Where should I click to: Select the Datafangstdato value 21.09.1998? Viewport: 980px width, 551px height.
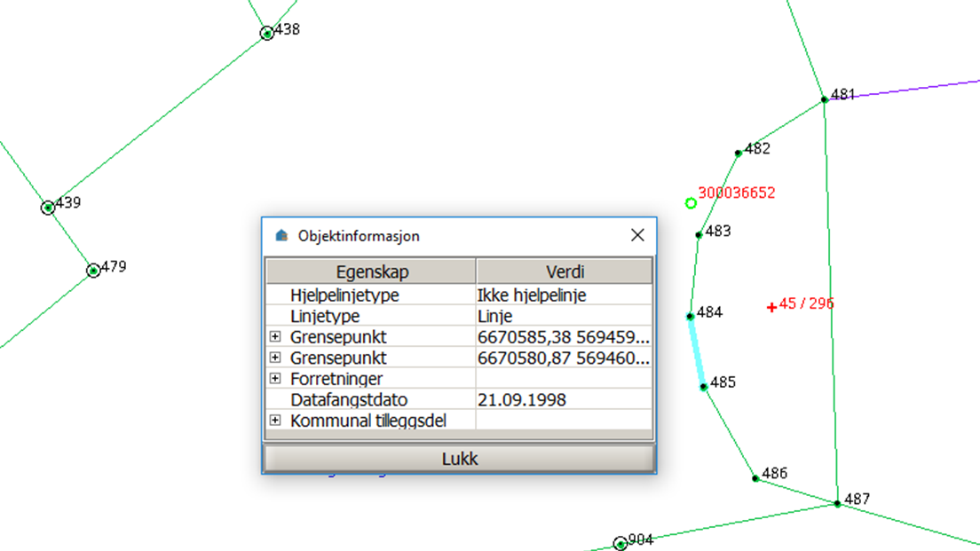521,400
